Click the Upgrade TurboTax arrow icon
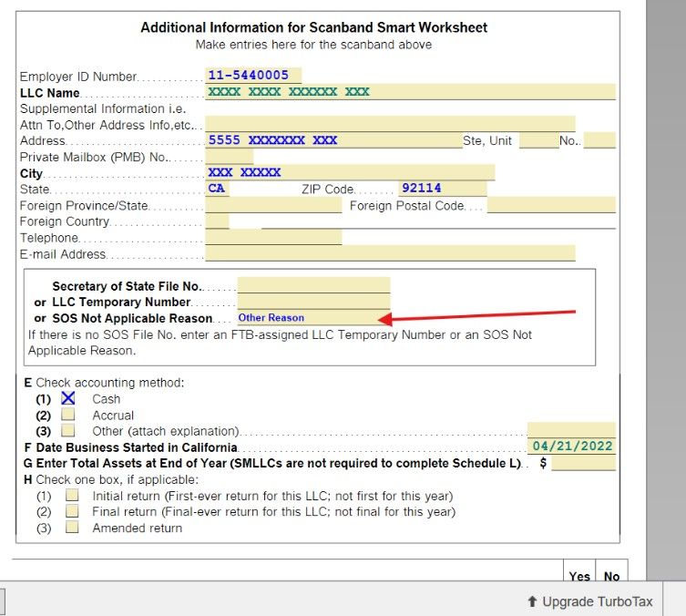 point(532,601)
